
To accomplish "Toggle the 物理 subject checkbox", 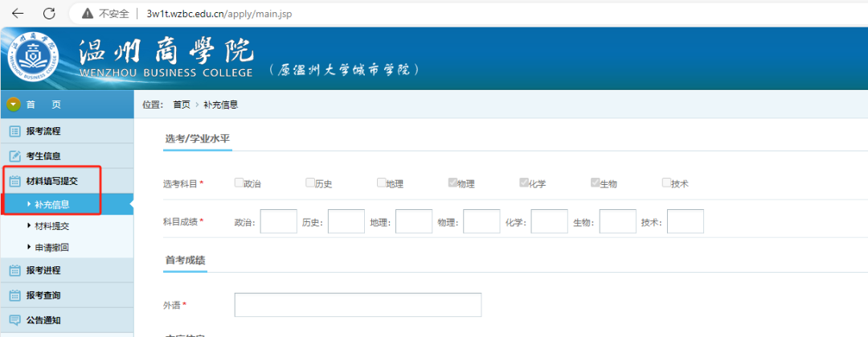I will pos(452,183).
